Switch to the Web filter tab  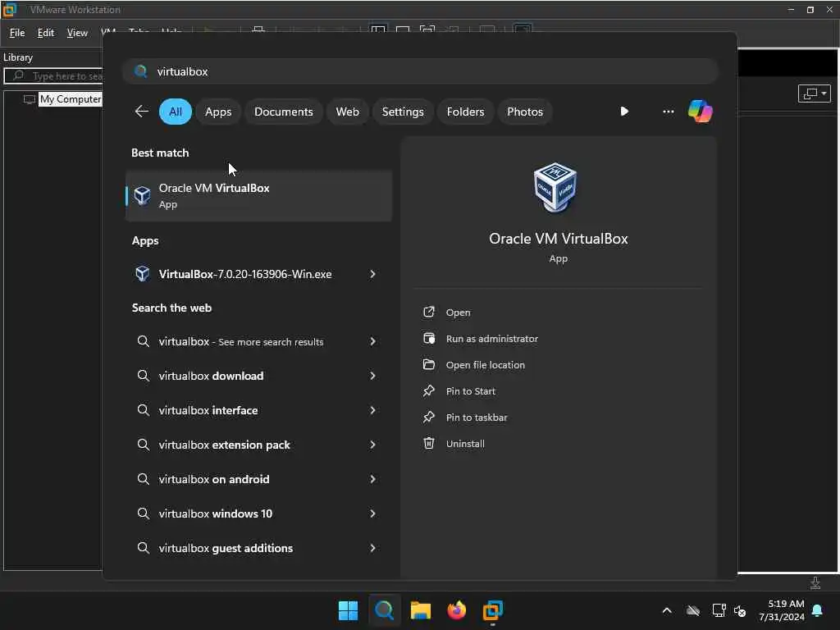pos(347,112)
